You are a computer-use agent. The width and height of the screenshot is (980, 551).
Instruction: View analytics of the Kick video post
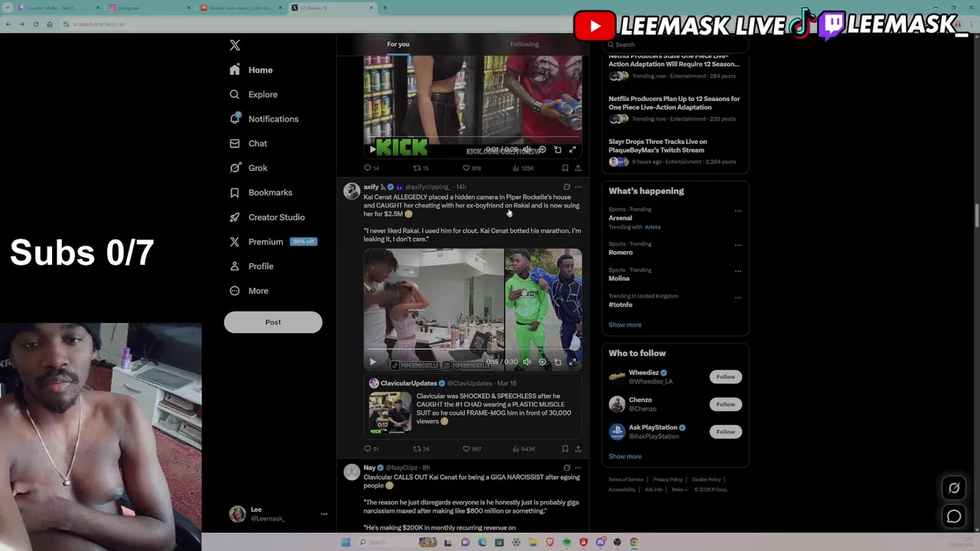pyautogui.click(x=523, y=168)
